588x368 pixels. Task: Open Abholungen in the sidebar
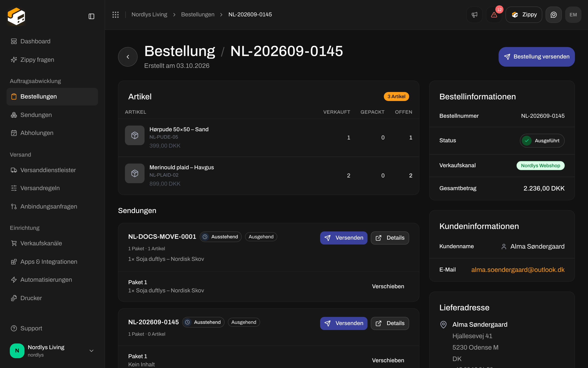point(52,133)
